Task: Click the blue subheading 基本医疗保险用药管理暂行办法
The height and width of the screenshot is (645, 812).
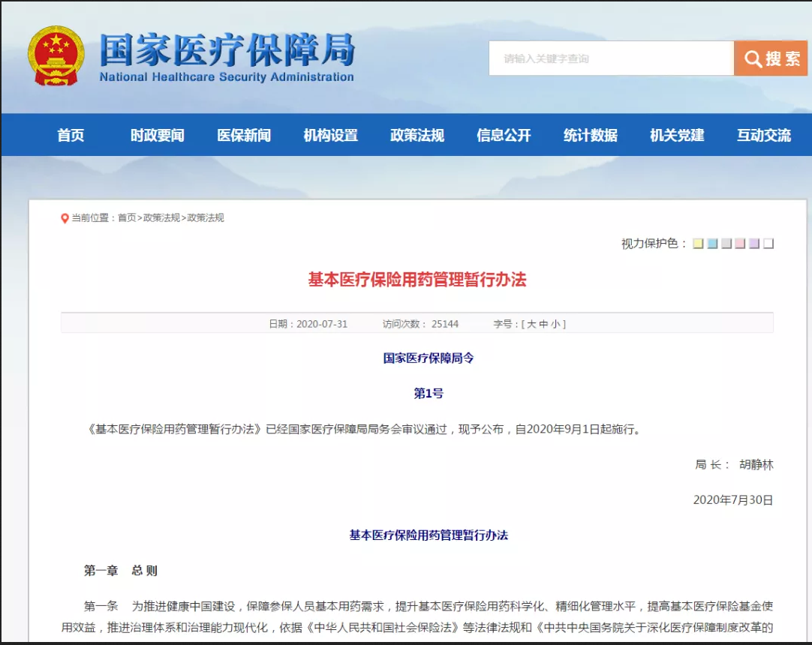Action: (x=429, y=535)
